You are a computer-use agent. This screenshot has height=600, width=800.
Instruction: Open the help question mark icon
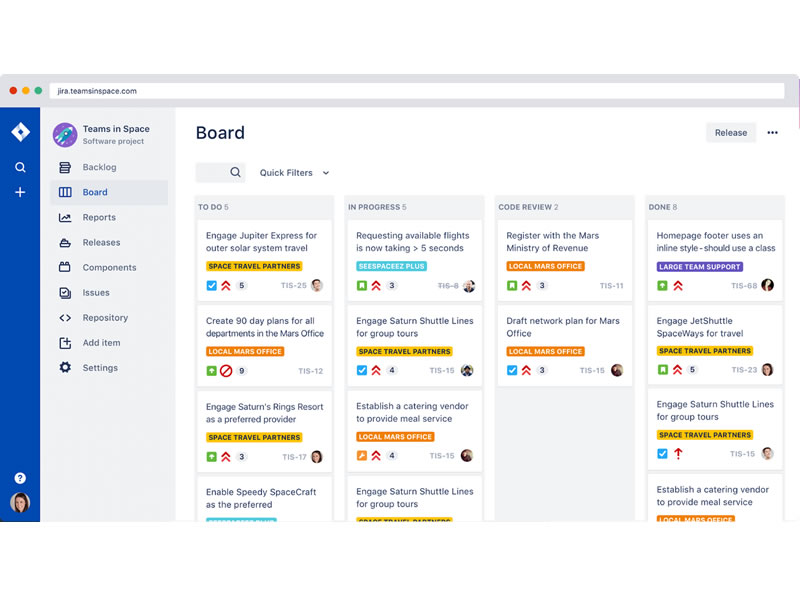[x=20, y=478]
